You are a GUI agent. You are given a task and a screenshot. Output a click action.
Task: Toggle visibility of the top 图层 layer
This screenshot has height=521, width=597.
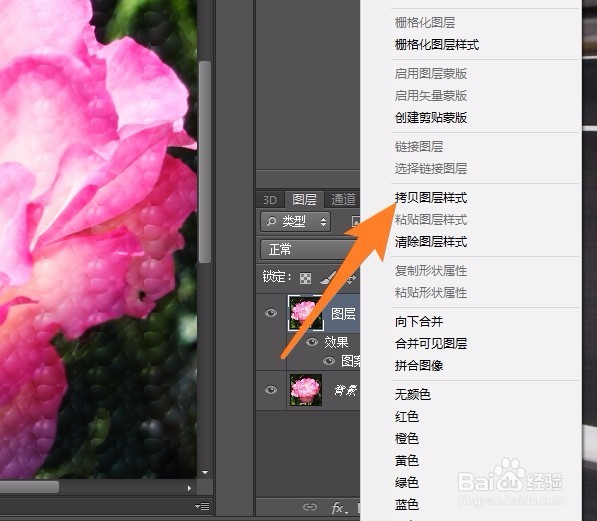pos(271,313)
